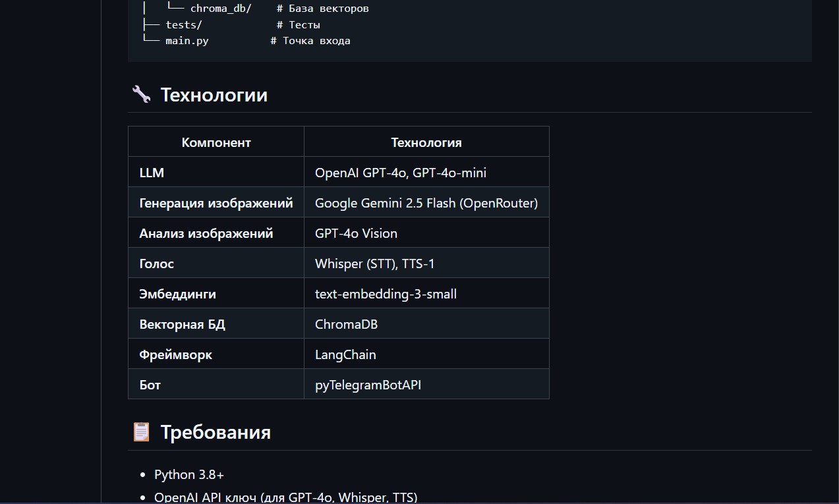Image resolution: width=839 pixels, height=504 pixels.
Task: Click the pyTelegramBotAPI cell
Action: pos(426,384)
